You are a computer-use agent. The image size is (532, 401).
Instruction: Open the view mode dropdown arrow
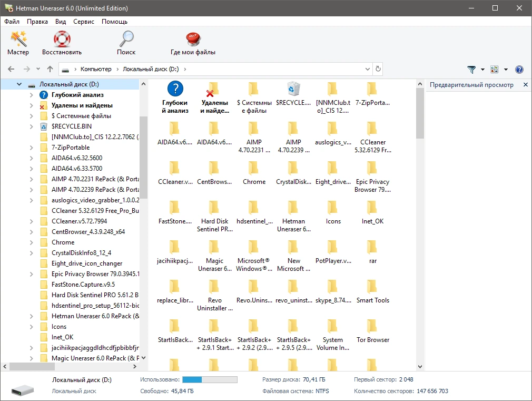(506, 70)
